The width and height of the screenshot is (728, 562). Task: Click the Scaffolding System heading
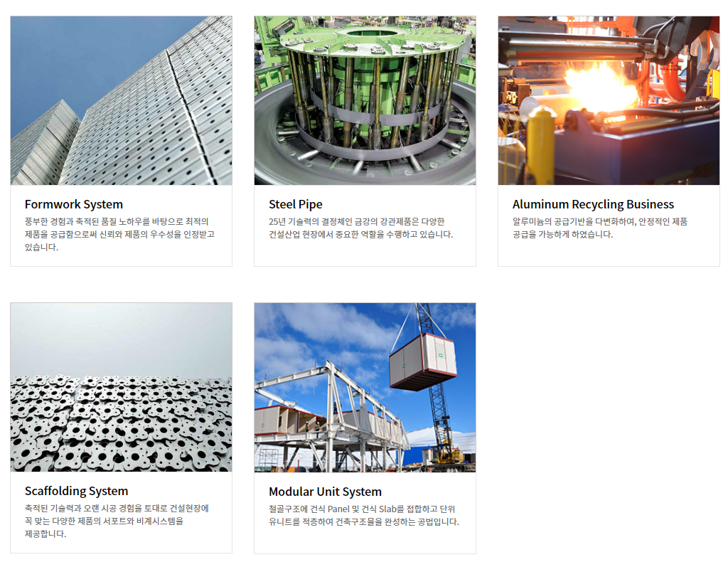click(x=76, y=491)
